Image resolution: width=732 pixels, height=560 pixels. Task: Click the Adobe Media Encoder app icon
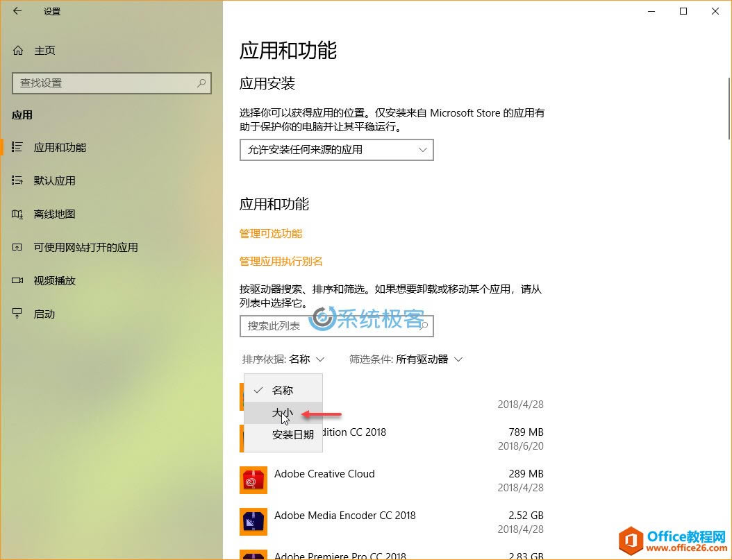253,522
